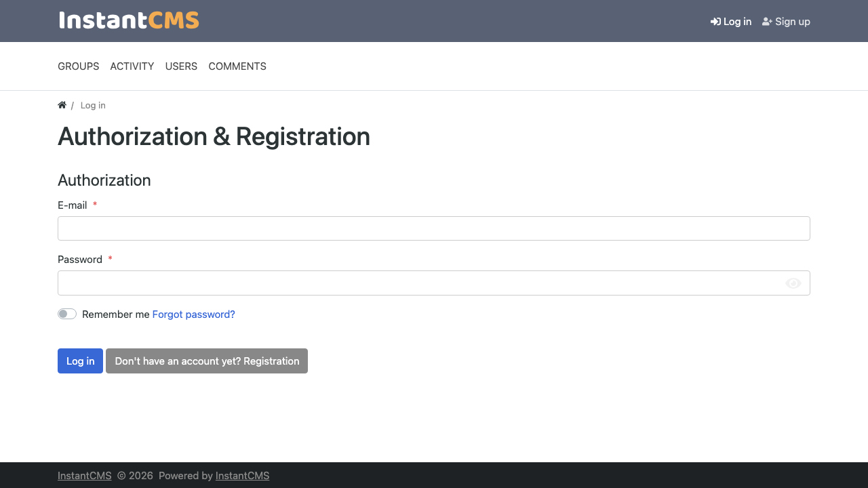Open the Activity menu item
Screen dimensions: 868x488
(132, 66)
